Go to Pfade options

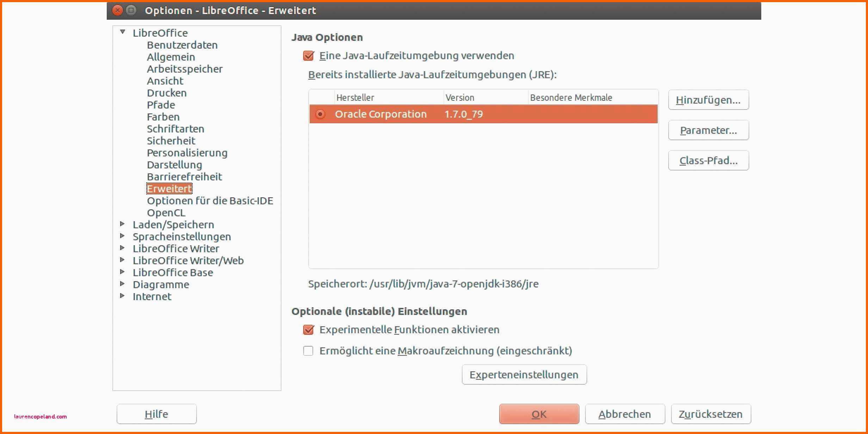[161, 105]
